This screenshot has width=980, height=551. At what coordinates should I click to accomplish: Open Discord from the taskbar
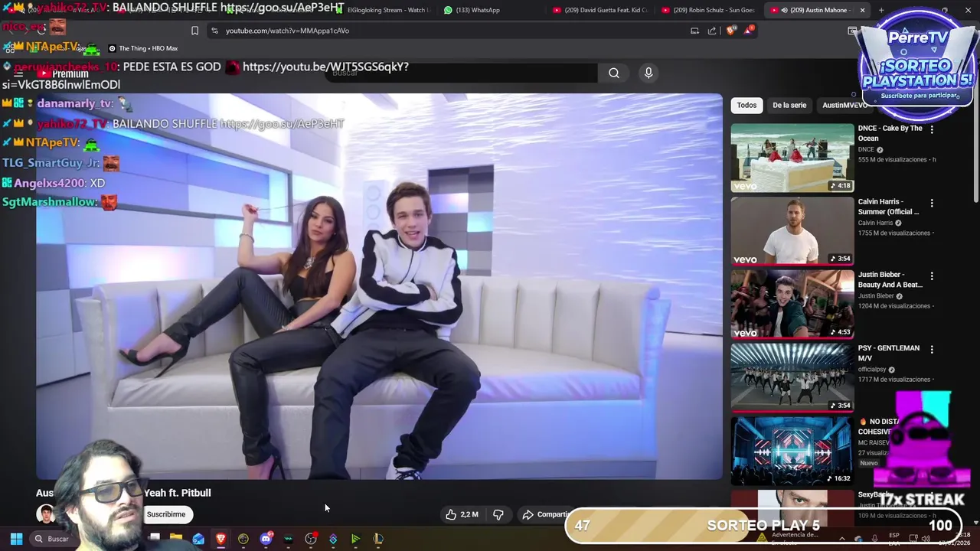pos(266,539)
